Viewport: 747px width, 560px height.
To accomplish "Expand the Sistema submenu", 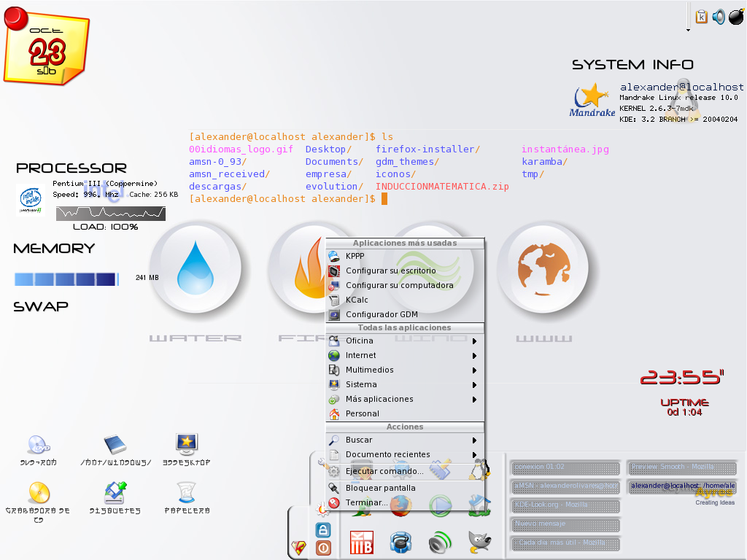I will (x=405, y=385).
